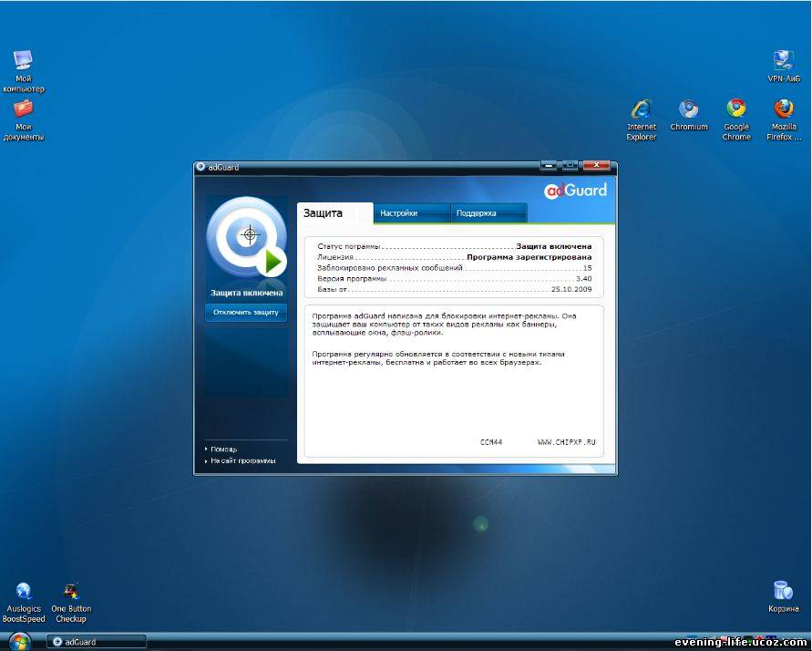Click the Лицензия row value Программа зарегистрирована
Image resolution: width=812 pixels, height=651 pixels.
tap(529, 257)
